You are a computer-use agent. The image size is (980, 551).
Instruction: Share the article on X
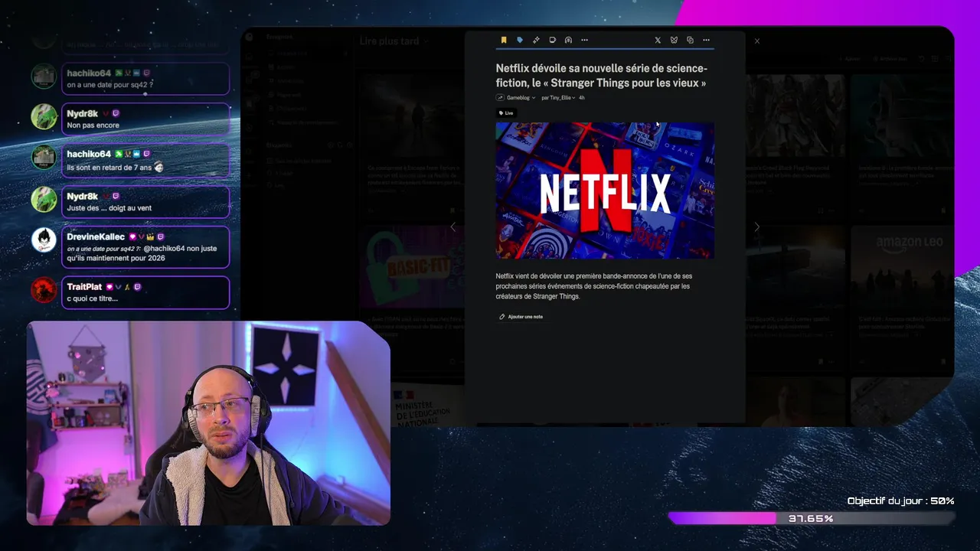(x=658, y=40)
